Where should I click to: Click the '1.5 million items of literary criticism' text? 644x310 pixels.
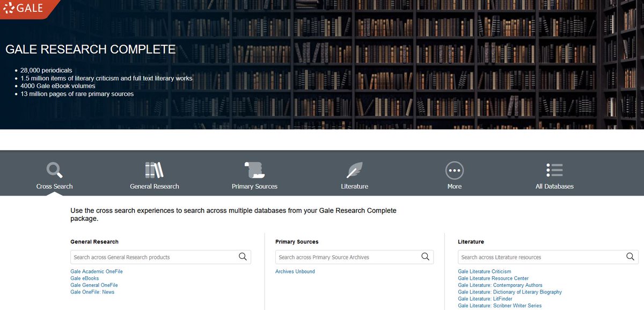106,78
